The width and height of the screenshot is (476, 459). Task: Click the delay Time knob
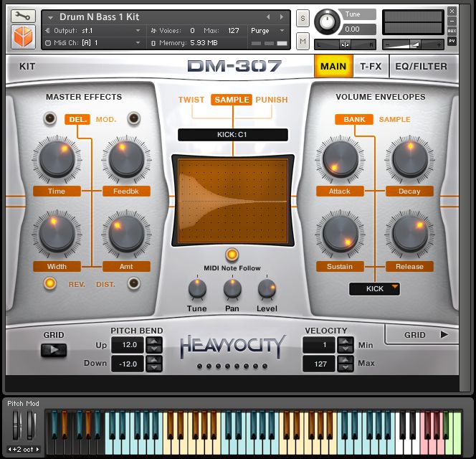click(57, 159)
